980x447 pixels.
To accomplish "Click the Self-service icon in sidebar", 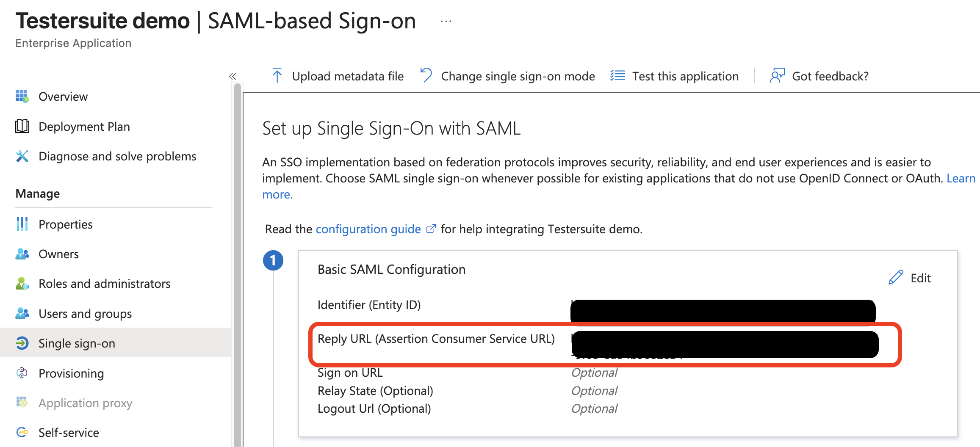I will [22, 432].
